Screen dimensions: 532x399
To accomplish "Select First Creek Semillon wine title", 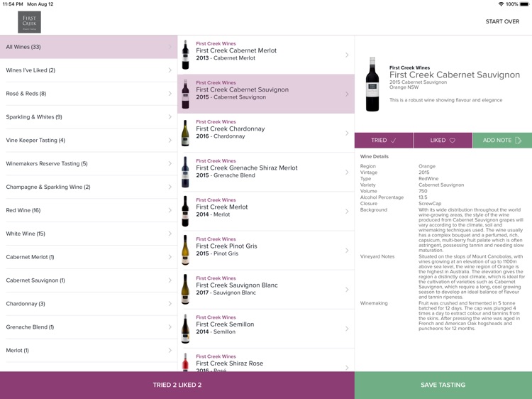I will pyautogui.click(x=225, y=324).
